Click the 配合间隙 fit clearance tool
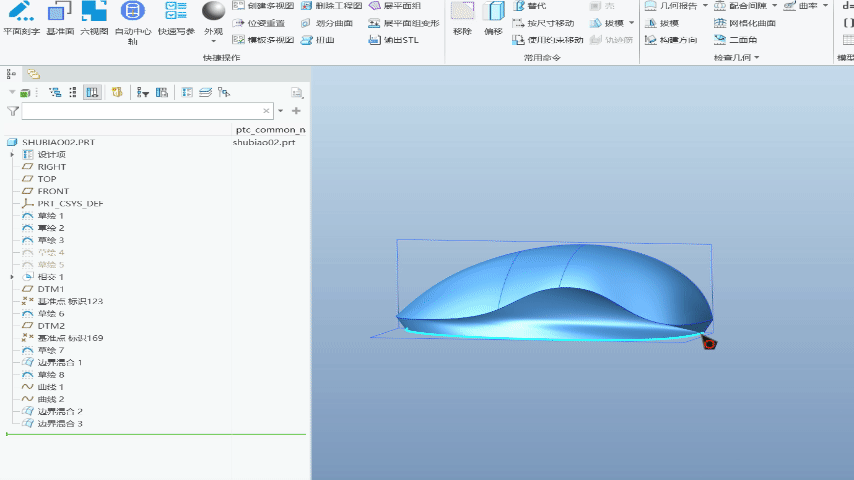 point(741,6)
